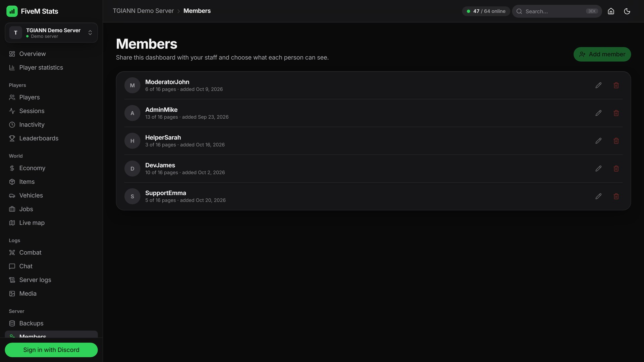
Task: Go home via the house icon
Action: point(611,11)
